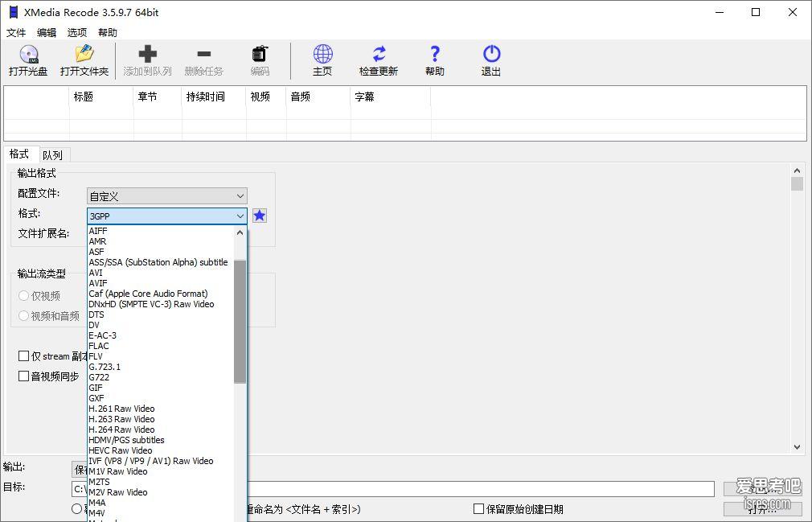
Task: Click the format list scrollbar thumb
Action: (x=240, y=322)
